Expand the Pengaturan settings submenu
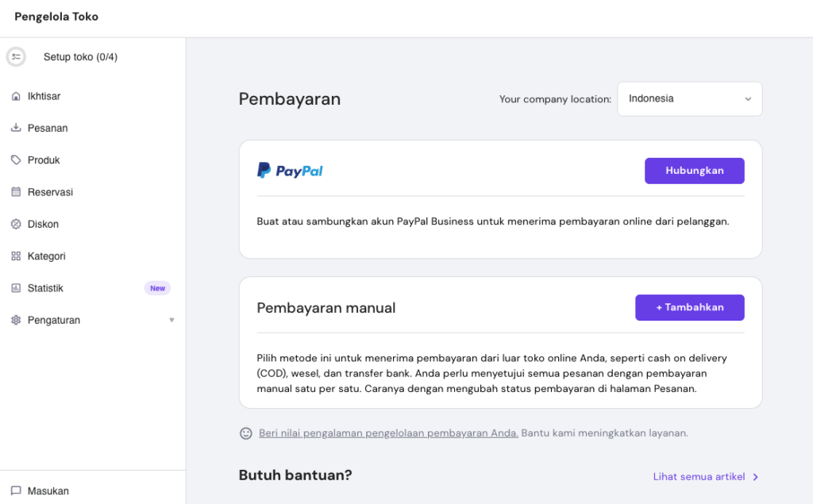 click(x=171, y=320)
